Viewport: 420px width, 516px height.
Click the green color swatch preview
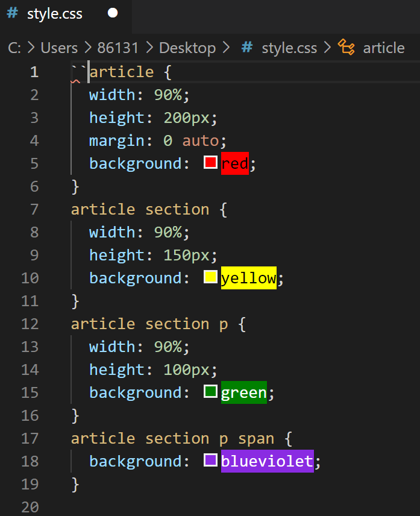pos(210,392)
